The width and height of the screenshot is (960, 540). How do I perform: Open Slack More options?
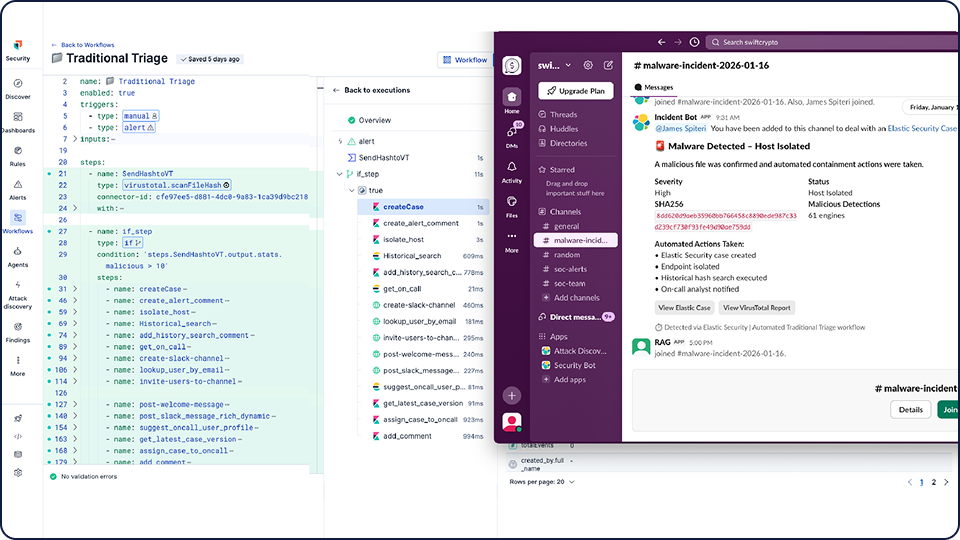coord(512,242)
